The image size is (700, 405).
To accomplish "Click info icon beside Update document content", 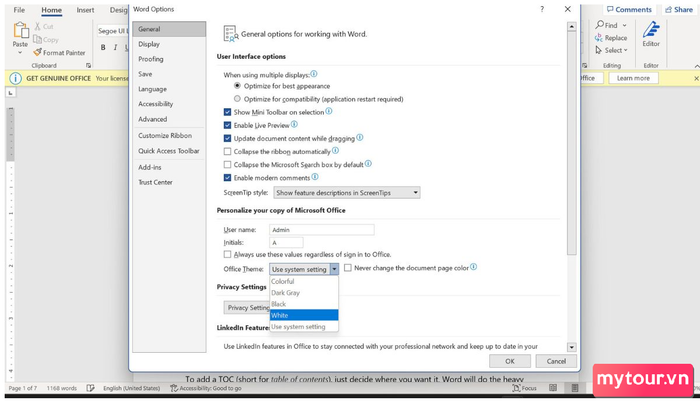I will 360,138.
